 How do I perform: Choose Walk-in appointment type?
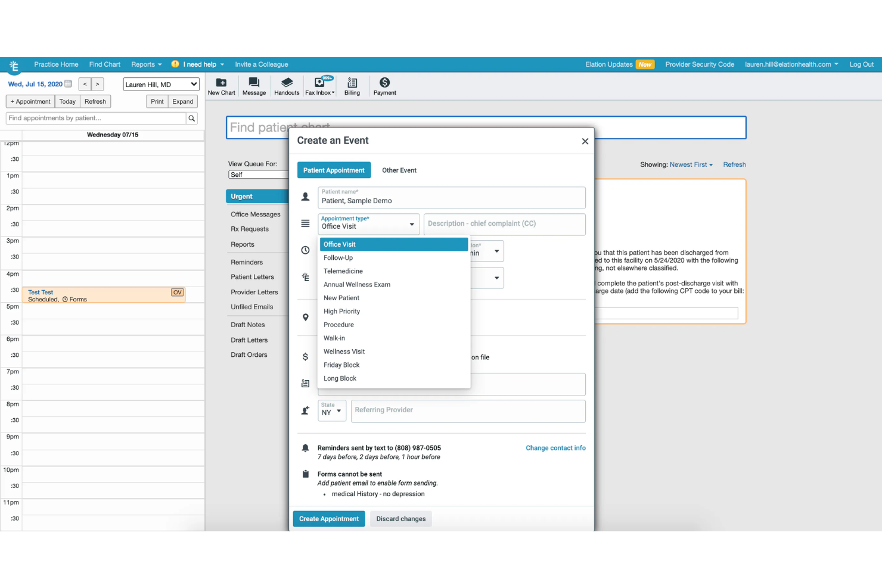point(393,338)
